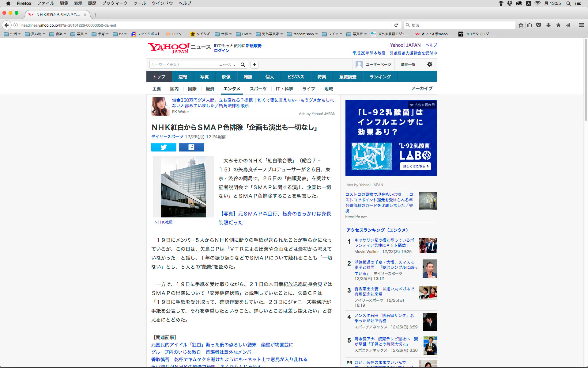
Task: Collapse the ad via 広告を再表示
Action: pyautogui.click(x=422, y=105)
